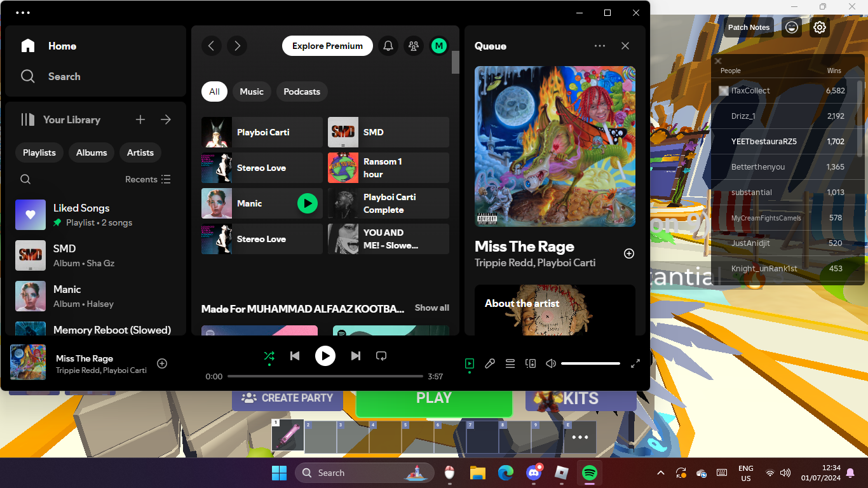Open Friend Activity icon
The image size is (868, 488).
[414, 46]
